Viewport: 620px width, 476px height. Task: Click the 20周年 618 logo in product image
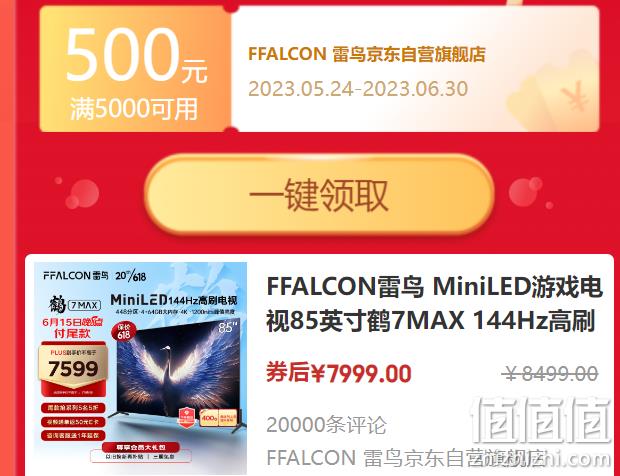[x=130, y=275]
